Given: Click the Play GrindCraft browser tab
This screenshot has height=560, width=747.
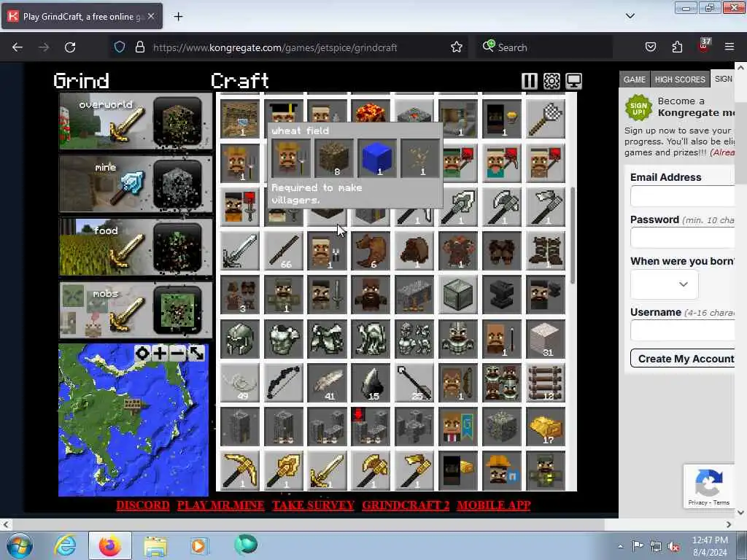Looking at the screenshot, I should point(82,17).
